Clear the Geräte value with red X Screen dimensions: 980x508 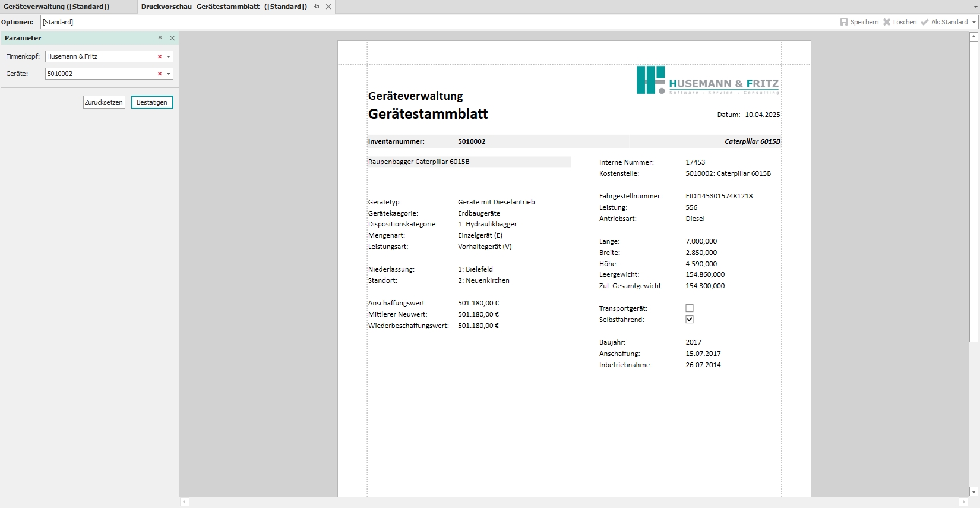(x=159, y=74)
